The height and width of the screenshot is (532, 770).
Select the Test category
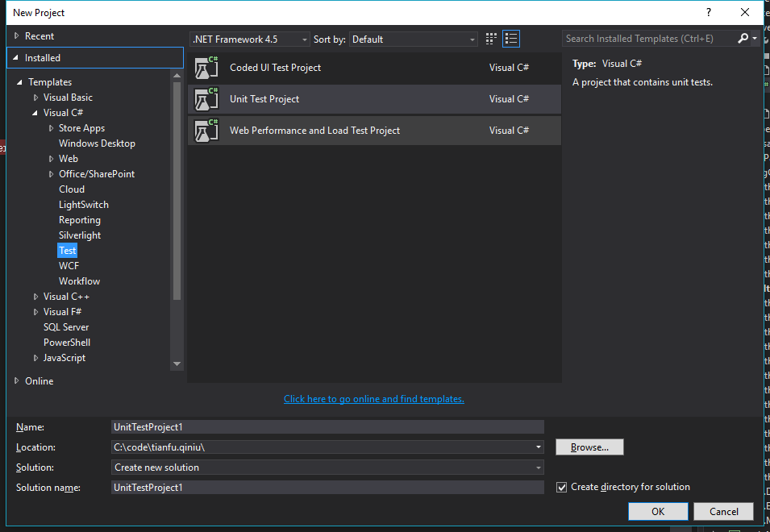click(67, 251)
